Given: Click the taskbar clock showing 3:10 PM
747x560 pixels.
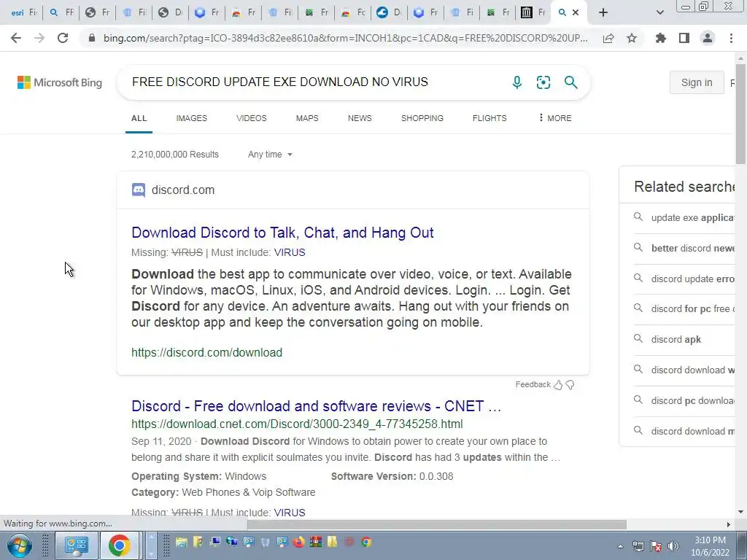Looking at the screenshot, I should [x=710, y=546].
